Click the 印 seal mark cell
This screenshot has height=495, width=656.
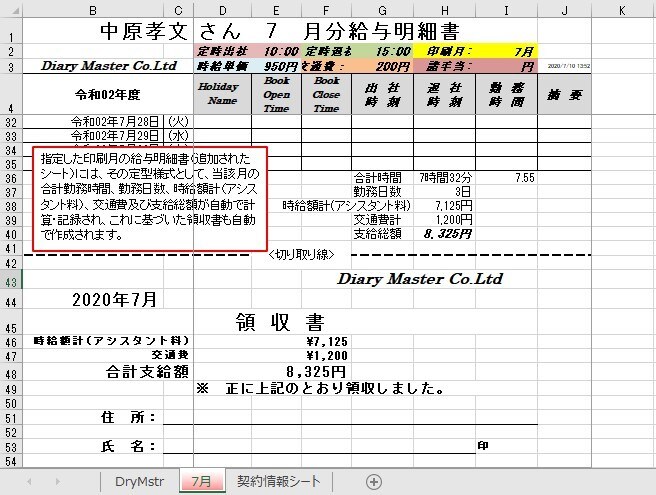point(483,446)
